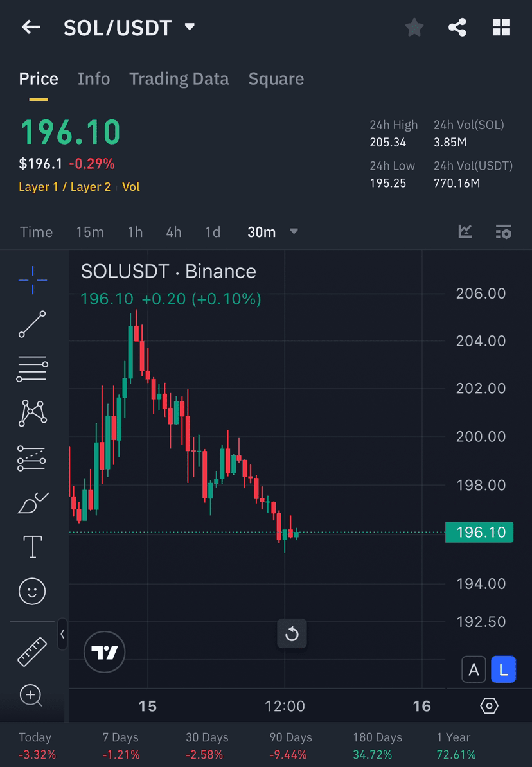Click the 24h High value 205.34
Viewport: 532px width, 767px height.
[387, 143]
